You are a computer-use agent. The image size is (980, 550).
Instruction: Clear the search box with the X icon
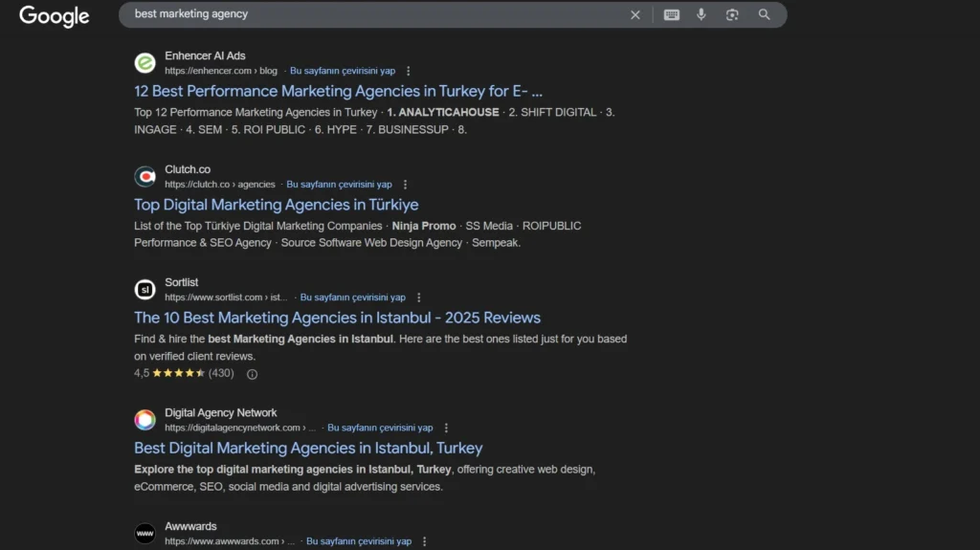[x=635, y=14]
